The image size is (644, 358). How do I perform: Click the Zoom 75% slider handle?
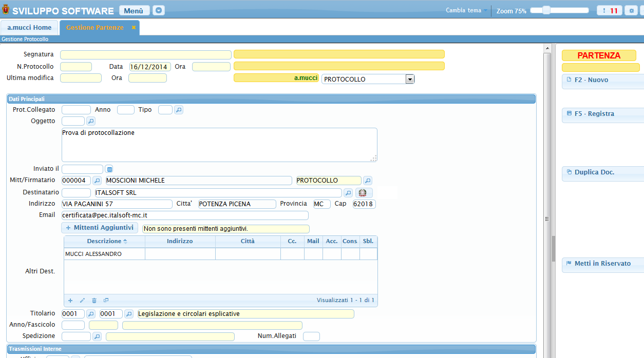[546, 10]
